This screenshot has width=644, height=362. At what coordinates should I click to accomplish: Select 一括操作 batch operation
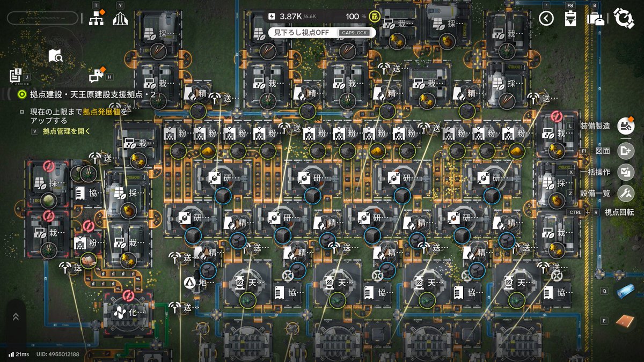coord(626,172)
